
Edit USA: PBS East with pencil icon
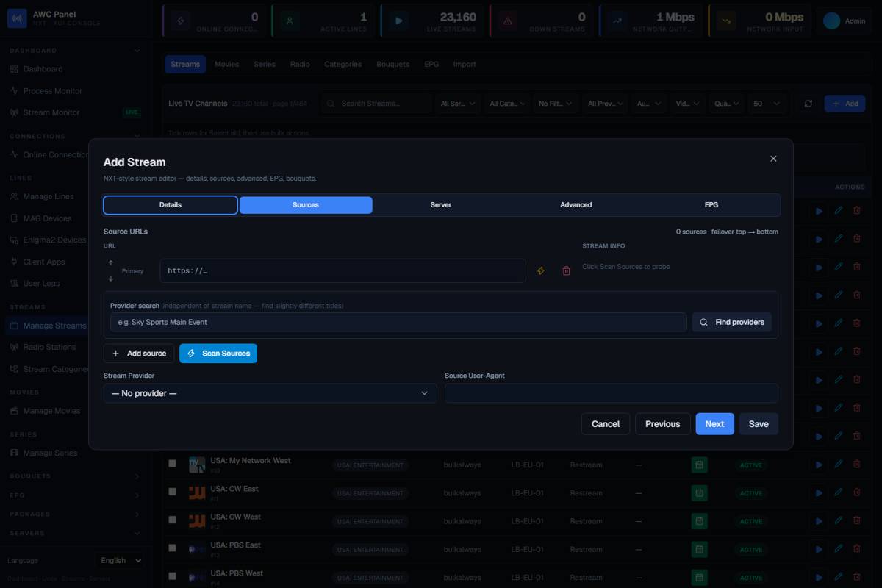pos(839,549)
